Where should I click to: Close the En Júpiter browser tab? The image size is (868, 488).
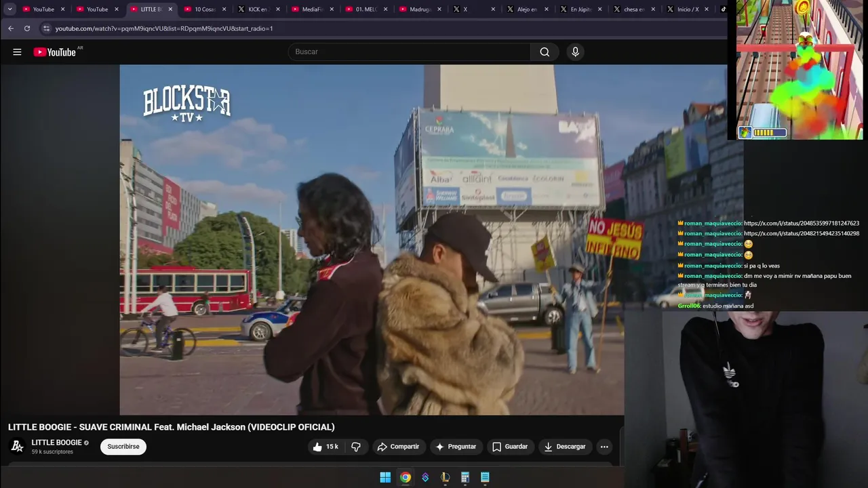tap(601, 9)
